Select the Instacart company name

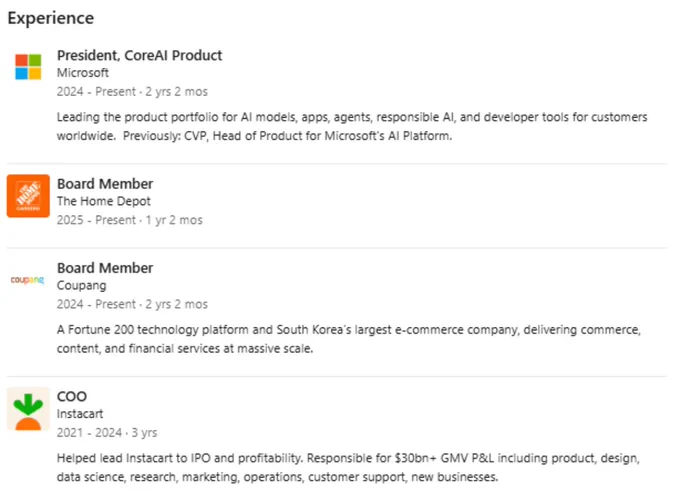80,414
